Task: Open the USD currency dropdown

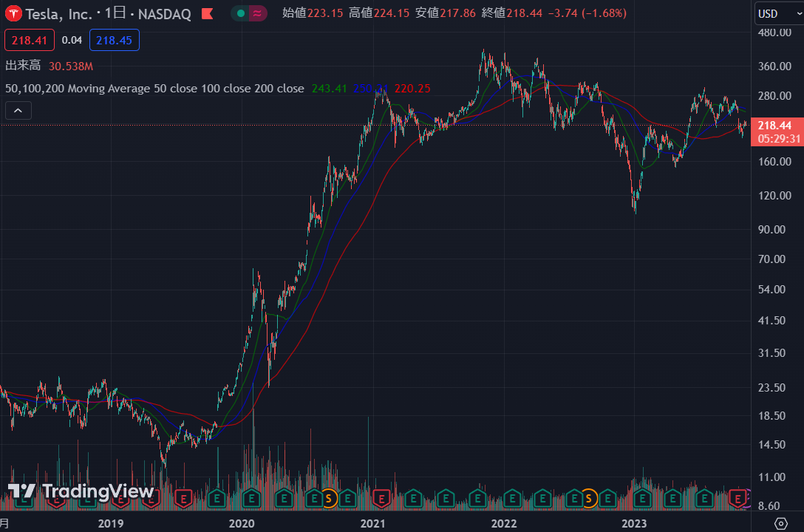Action: (779, 14)
